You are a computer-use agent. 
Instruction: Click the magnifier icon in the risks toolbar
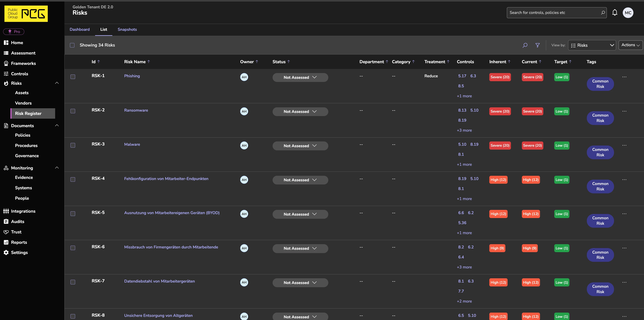(x=525, y=45)
